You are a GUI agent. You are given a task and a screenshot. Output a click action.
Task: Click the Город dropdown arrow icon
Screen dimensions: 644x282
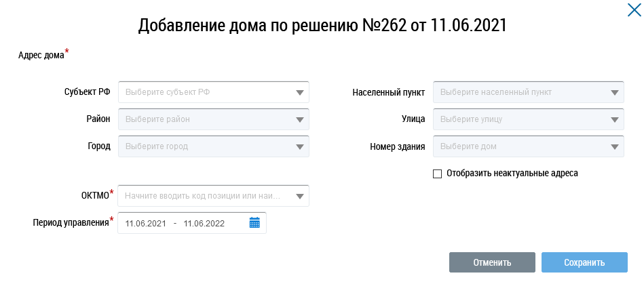click(x=300, y=147)
